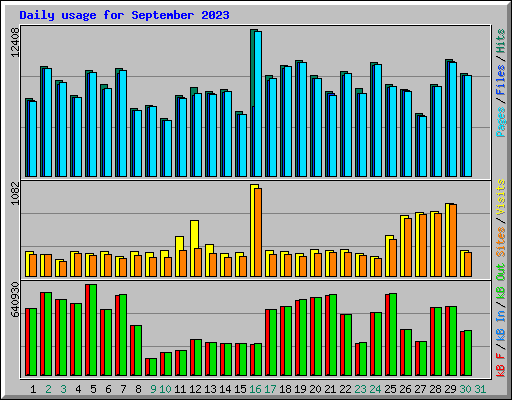Click day label "13" on the x-axis
The height and width of the screenshot is (400, 512).
tap(210, 389)
